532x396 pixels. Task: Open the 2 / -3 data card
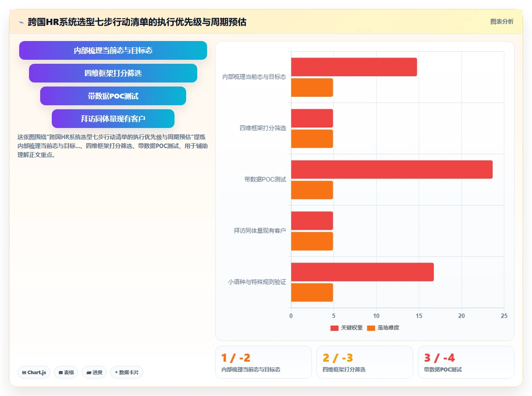(x=365, y=362)
